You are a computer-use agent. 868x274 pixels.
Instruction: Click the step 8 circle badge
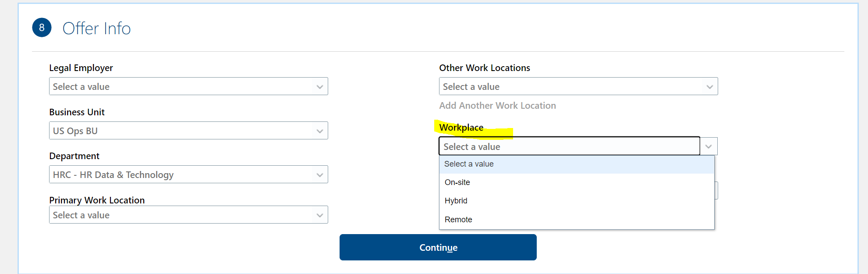coord(42,27)
